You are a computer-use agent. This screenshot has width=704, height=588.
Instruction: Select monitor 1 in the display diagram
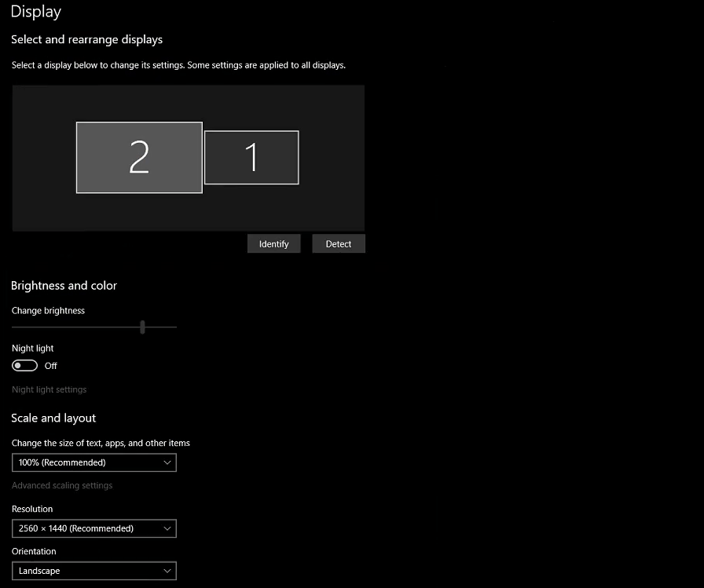(x=251, y=157)
